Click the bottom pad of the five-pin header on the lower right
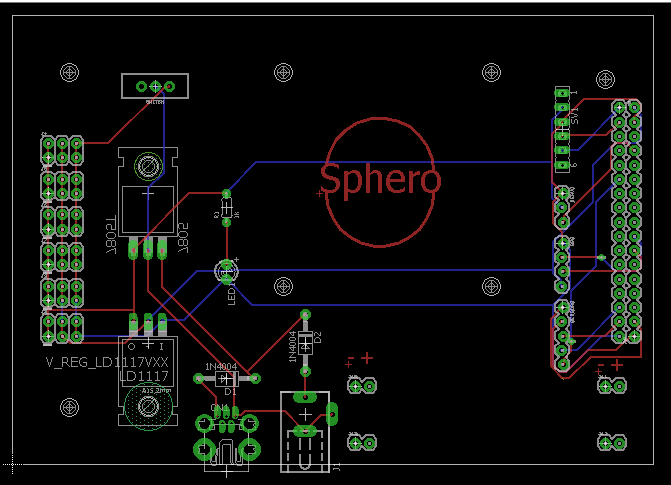671x485 pixels. 562,364
